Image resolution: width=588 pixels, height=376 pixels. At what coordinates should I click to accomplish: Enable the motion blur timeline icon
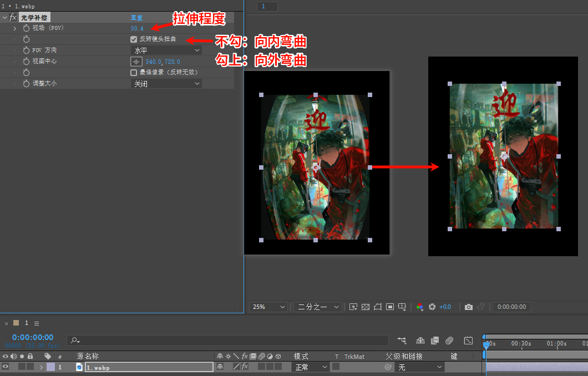click(449, 341)
